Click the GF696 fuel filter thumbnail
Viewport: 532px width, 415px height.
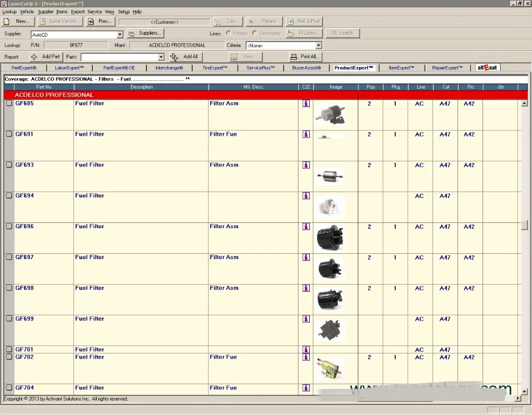(330, 238)
